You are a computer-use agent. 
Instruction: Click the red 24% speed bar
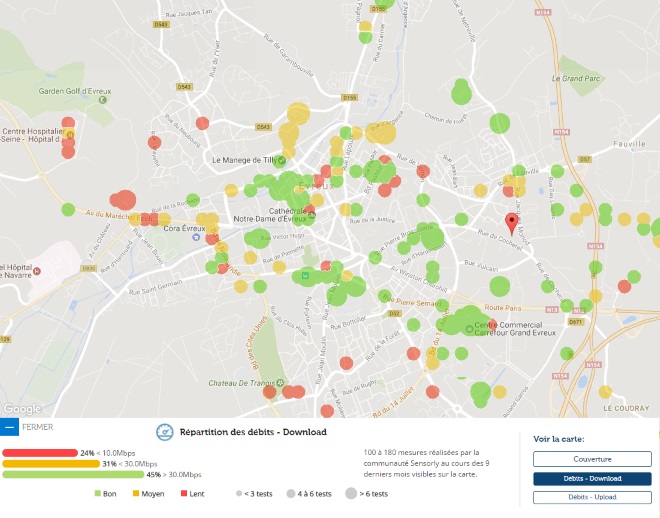click(x=39, y=453)
